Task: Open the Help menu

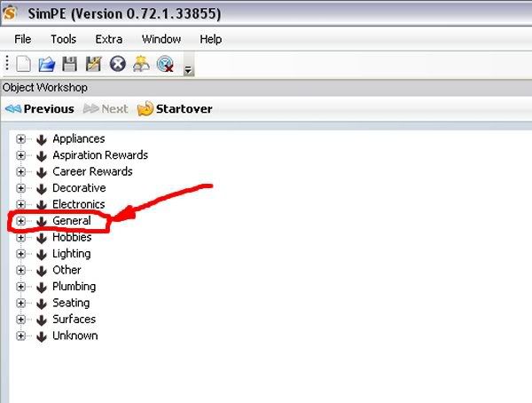Action: point(211,39)
